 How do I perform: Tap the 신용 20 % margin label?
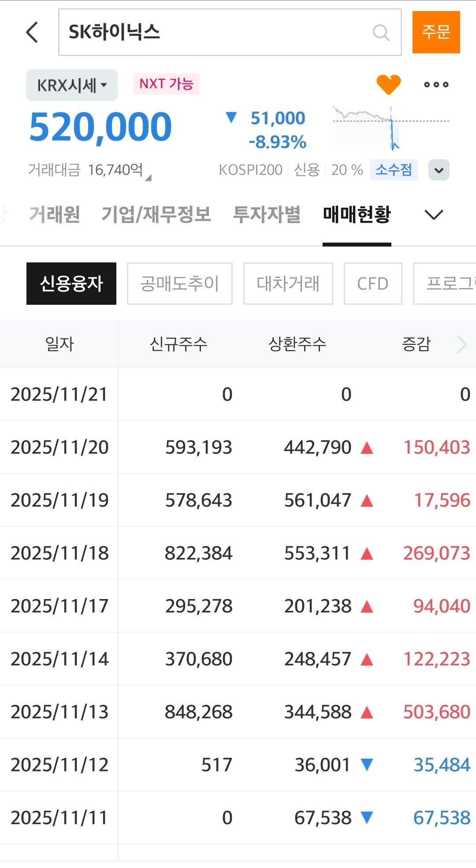click(328, 170)
